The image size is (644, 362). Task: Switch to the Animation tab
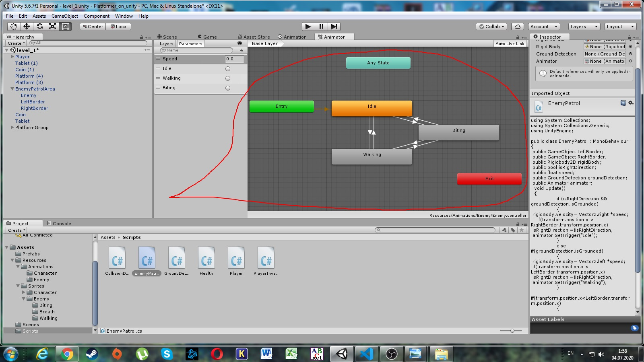[x=292, y=37]
